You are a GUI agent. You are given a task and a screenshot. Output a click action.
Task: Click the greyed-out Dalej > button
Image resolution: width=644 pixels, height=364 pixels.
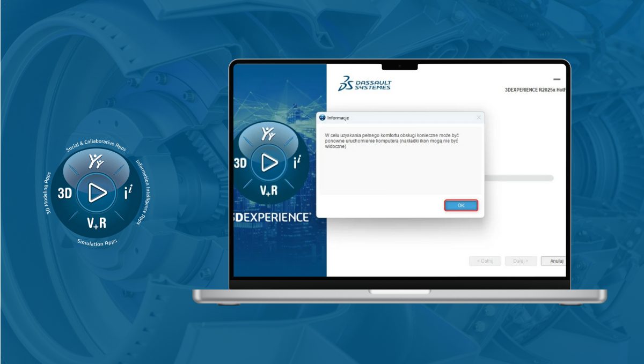coord(521,261)
